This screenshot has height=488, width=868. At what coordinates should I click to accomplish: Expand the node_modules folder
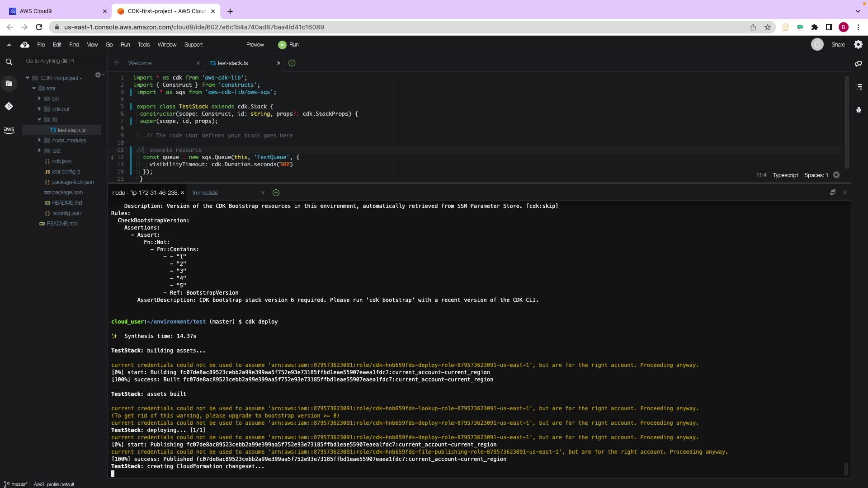tap(39, 140)
